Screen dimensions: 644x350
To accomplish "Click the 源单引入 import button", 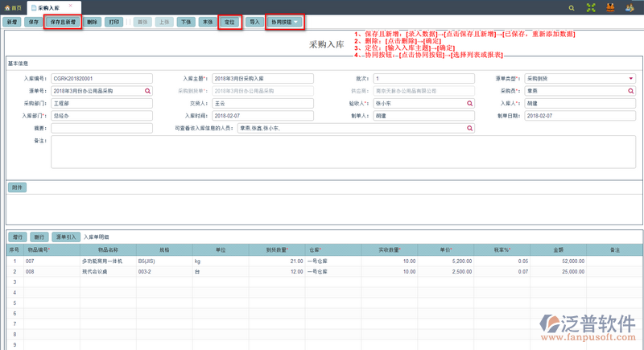I will [x=66, y=237].
